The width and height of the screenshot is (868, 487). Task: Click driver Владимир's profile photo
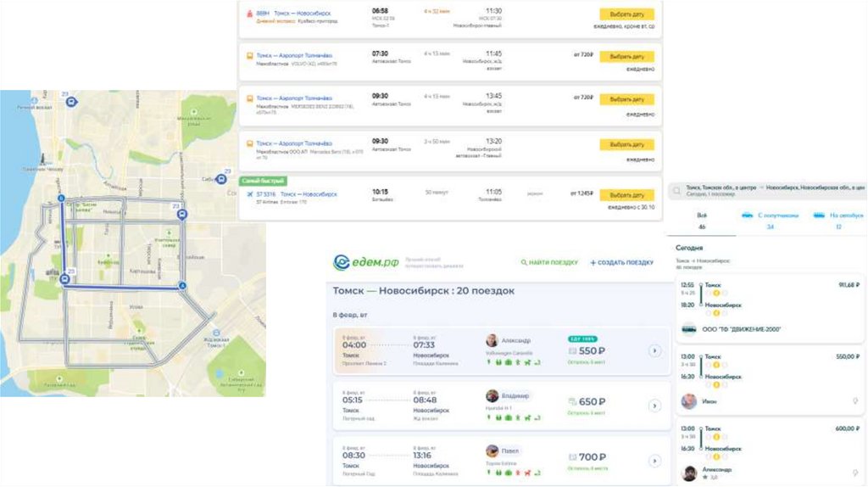492,395
